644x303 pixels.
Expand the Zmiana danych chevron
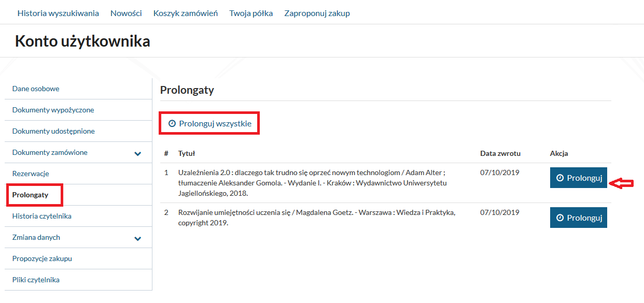coord(137,238)
